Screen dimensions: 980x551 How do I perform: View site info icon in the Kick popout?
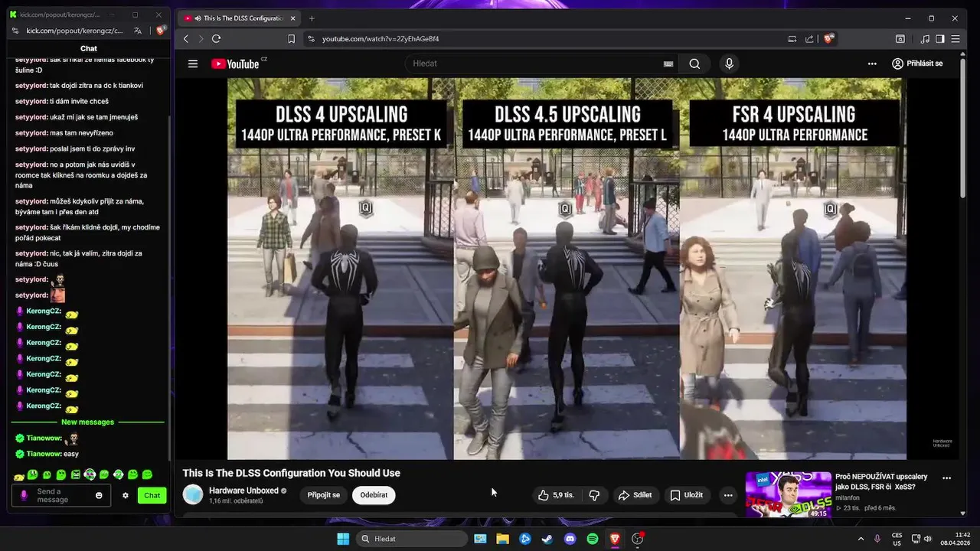click(17, 31)
